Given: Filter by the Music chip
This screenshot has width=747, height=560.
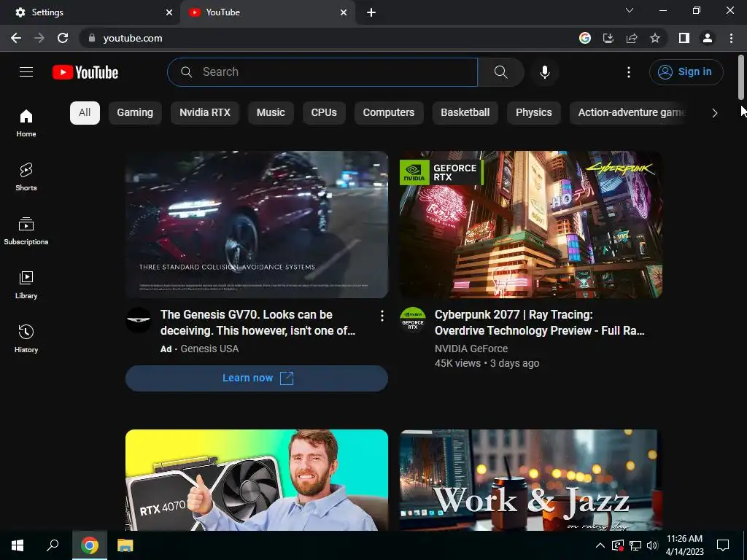Looking at the screenshot, I should (271, 113).
